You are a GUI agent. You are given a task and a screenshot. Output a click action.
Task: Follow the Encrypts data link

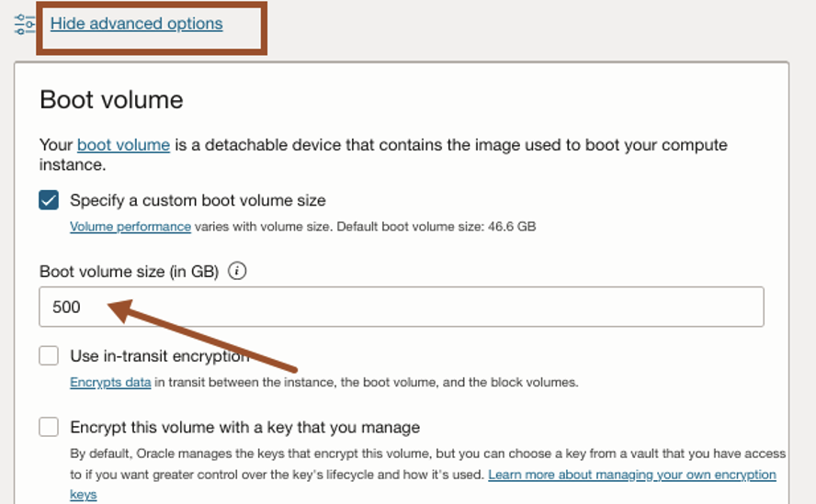(110, 382)
